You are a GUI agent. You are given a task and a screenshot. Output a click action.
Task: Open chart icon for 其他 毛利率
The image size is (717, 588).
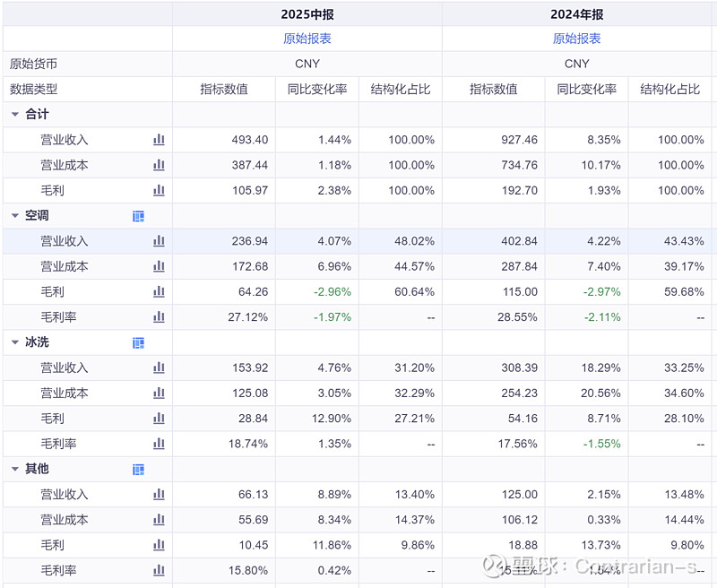[159, 570]
